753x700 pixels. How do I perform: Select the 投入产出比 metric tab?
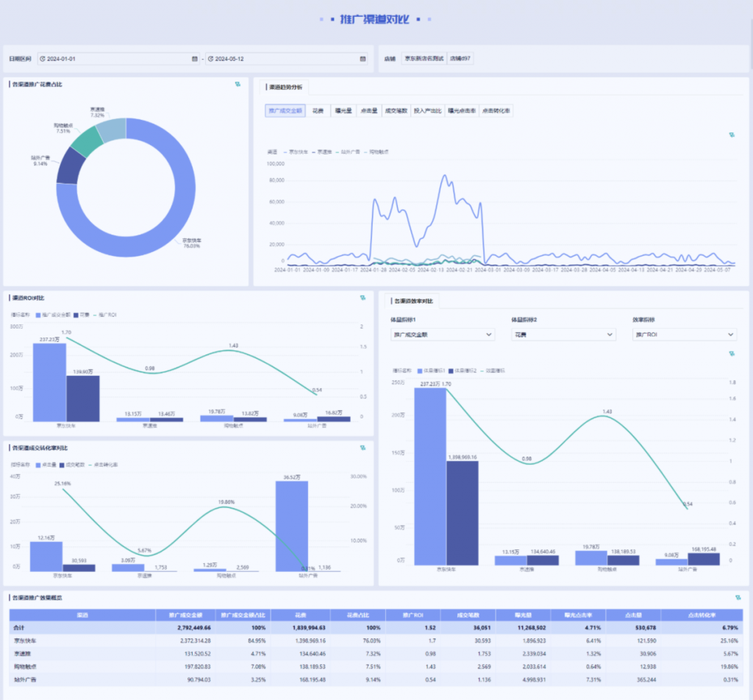pos(427,111)
